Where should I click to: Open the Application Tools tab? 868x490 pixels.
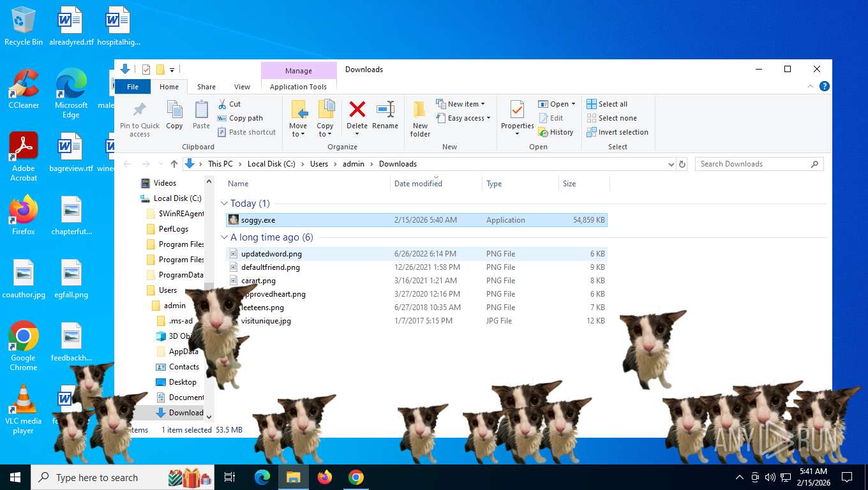click(298, 87)
